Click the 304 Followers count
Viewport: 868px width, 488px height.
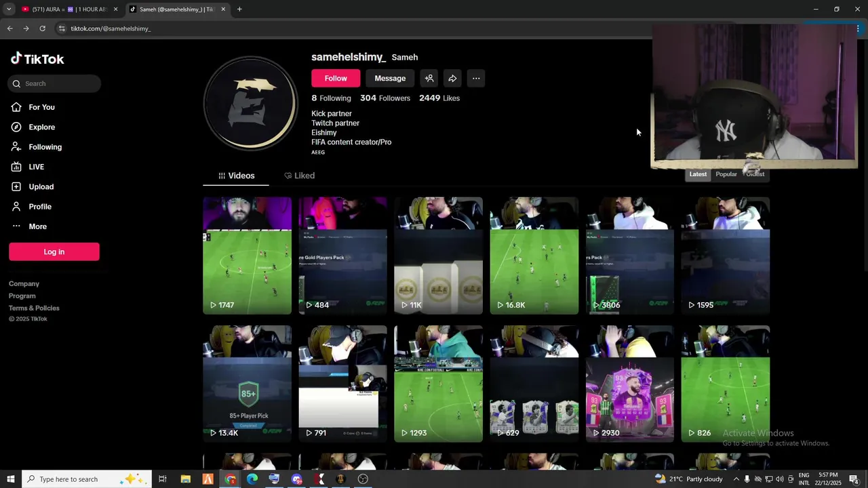(x=385, y=98)
